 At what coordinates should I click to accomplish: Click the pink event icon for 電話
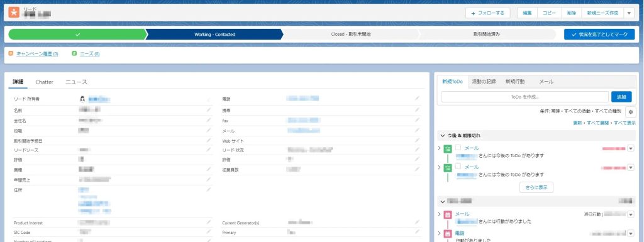pos(448,234)
